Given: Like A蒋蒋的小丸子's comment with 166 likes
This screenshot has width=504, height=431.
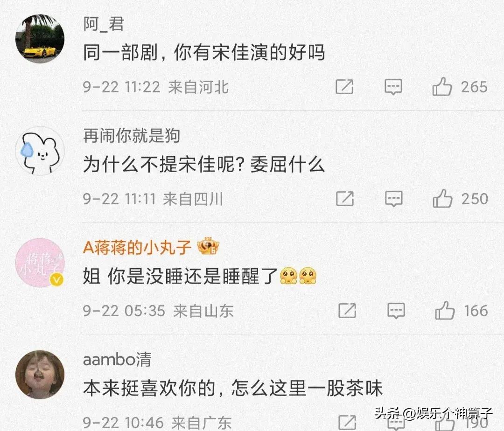Looking at the screenshot, I should 445,310.
